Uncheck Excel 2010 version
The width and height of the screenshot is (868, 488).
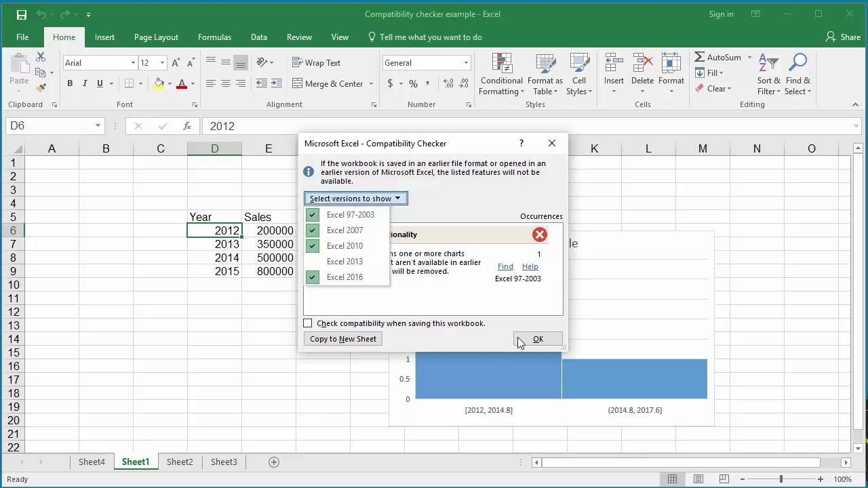(313, 246)
